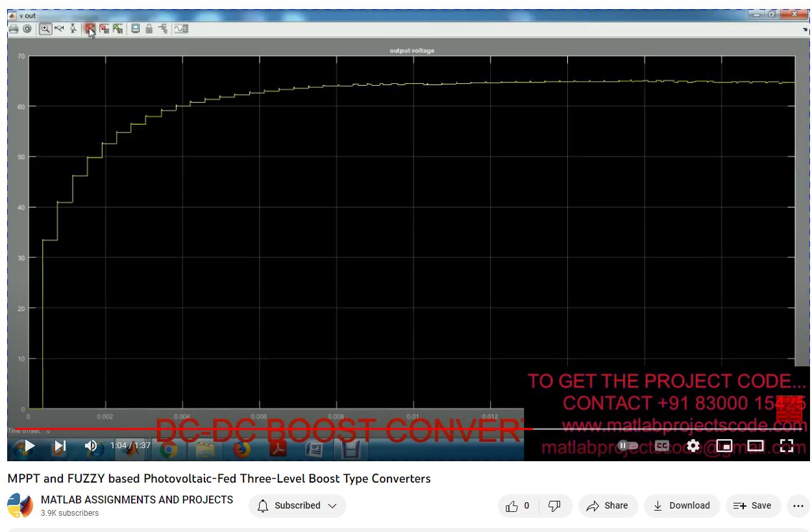Screen dimensions: 812x532
Task: Click the scope zoom-in magnifier icon
Action: coord(45,29)
